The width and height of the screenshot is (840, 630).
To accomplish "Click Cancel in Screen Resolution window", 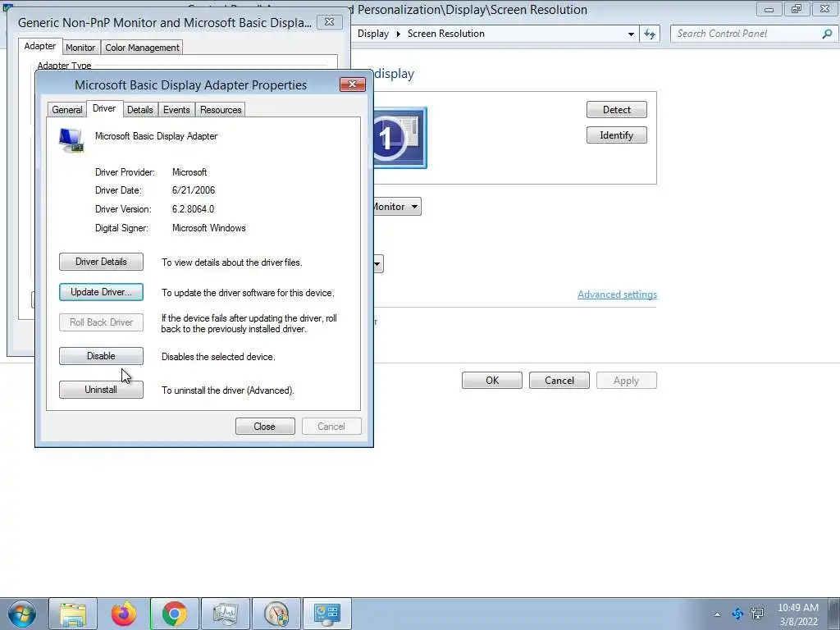I will [x=559, y=381].
